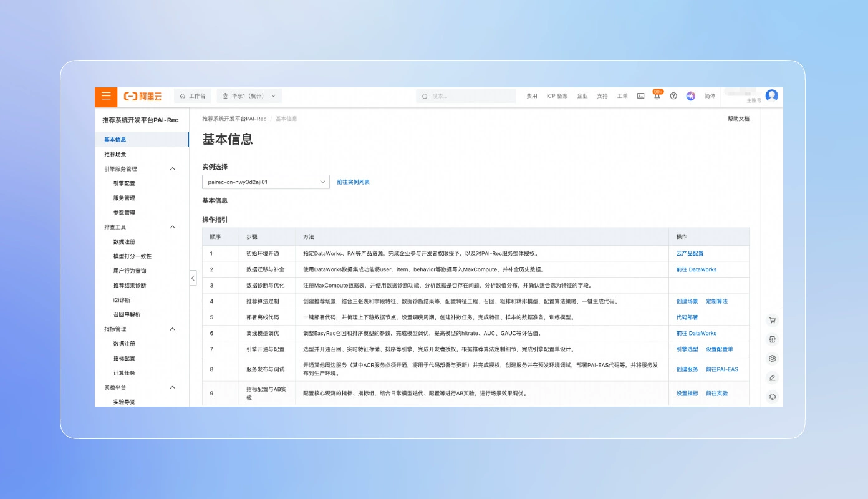Click the 初始环境开通 step cell
Screen dimensions: 868x499
(x=268, y=254)
